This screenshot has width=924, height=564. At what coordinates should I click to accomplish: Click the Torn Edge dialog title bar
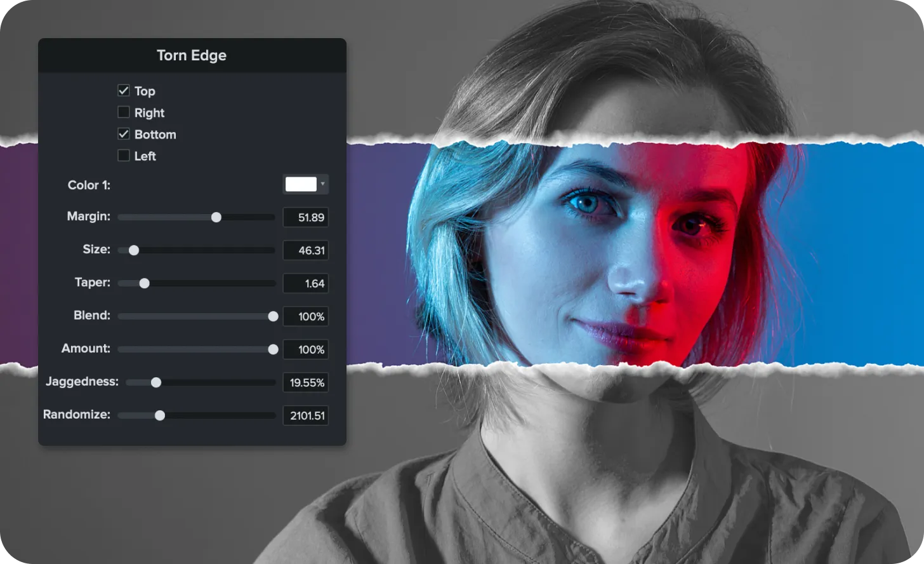(x=192, y=55)
